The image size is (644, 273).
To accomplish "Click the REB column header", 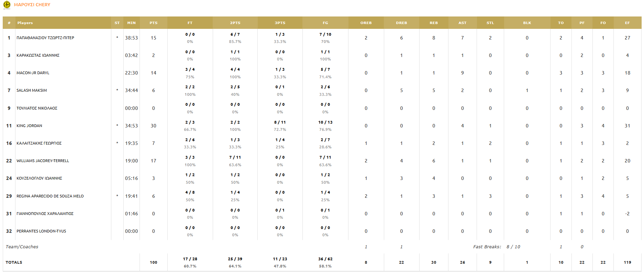I will pos(433,23).
